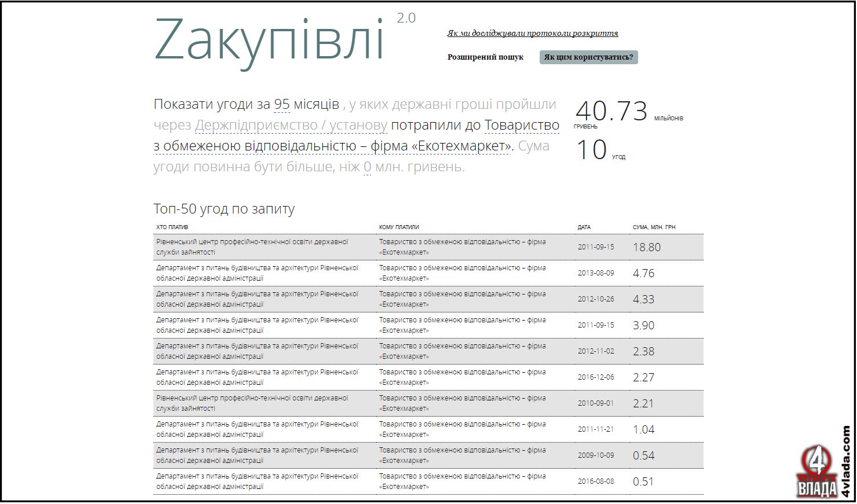Click date 2016-12-06
Image resolution: width=857 pixels, height=504 pixels.
[596, 377]
